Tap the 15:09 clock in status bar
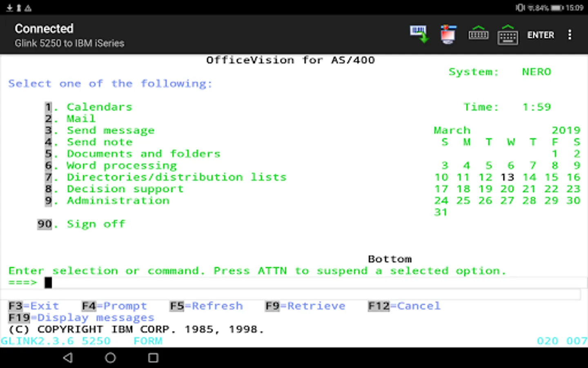This screenshot has height=368, width=588. click(575, 8)
